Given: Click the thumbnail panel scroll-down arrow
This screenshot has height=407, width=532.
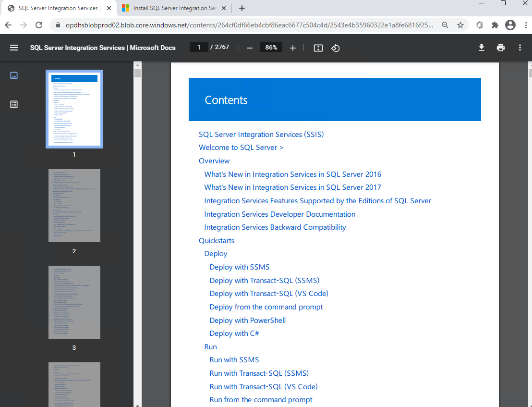Looking at the screenshot, I should [137, 405].
